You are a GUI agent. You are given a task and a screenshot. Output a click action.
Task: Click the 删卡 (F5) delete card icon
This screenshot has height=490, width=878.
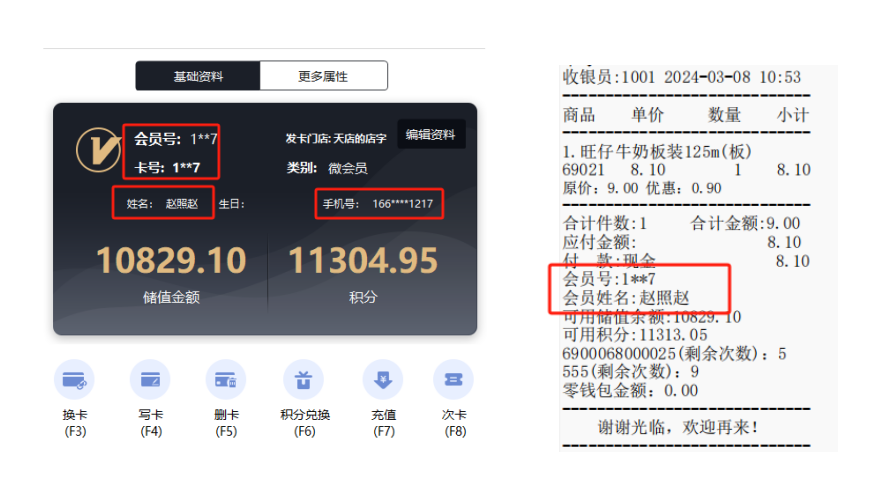pos(226,380)
